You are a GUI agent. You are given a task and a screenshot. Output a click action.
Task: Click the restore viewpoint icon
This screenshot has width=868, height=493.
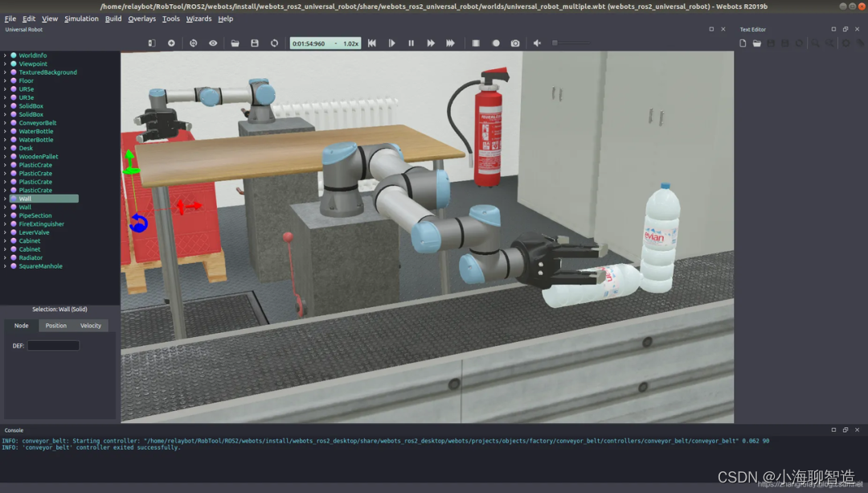(193, 43)
